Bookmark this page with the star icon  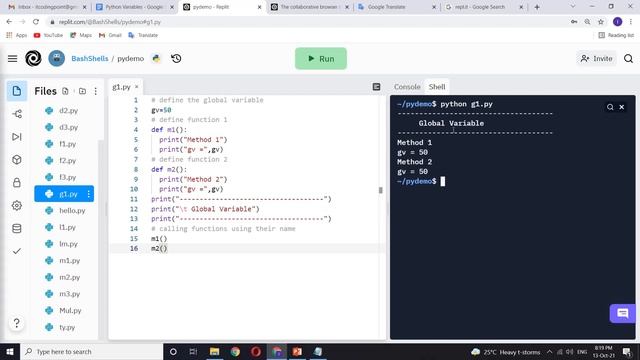(x=601, y=22)
